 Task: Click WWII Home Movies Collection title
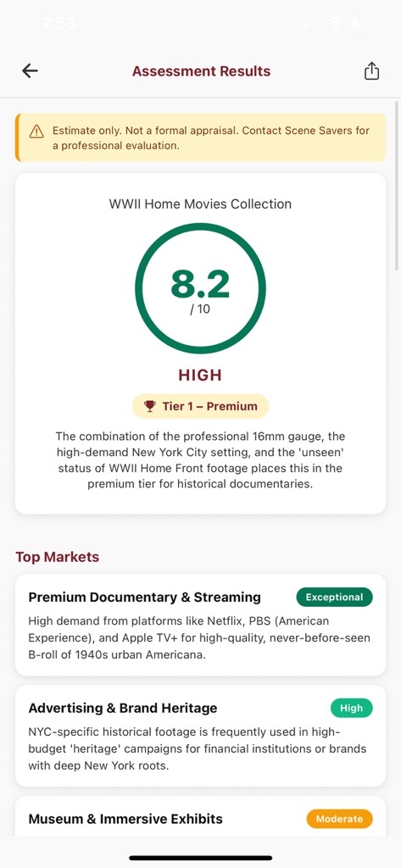[x=200, y=203]
